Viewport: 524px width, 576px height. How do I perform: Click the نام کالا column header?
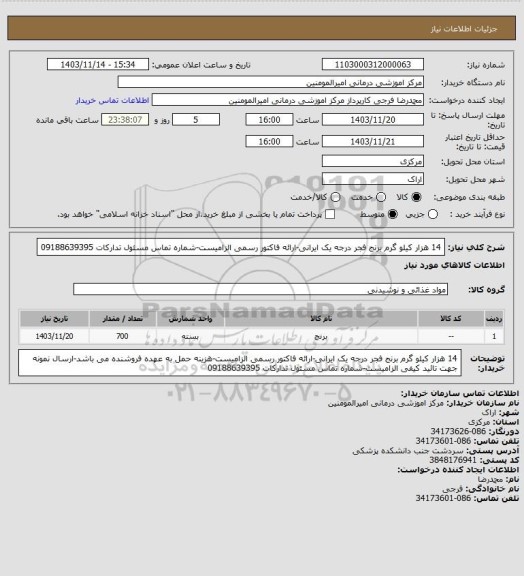point(321,318)
